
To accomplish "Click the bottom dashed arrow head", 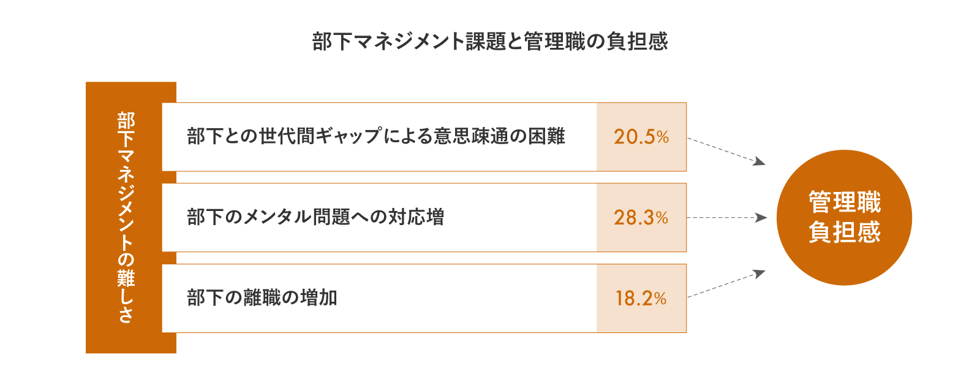I will [x=759, y=274].
